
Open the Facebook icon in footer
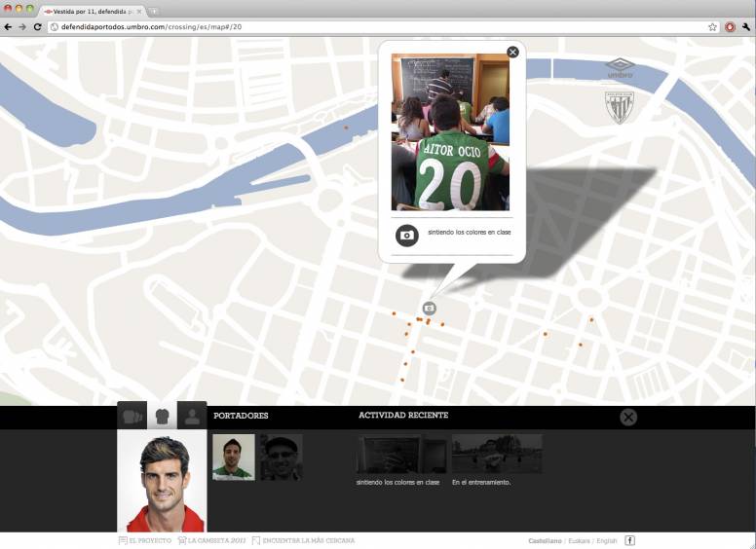pyautogui.click(x=629, y=540)
